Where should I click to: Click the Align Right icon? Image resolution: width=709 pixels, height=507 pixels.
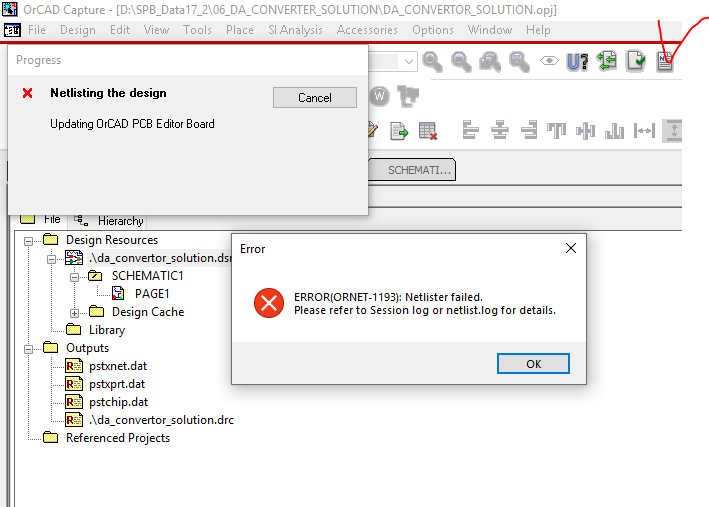pyautogui.click(x=529, y=130)
